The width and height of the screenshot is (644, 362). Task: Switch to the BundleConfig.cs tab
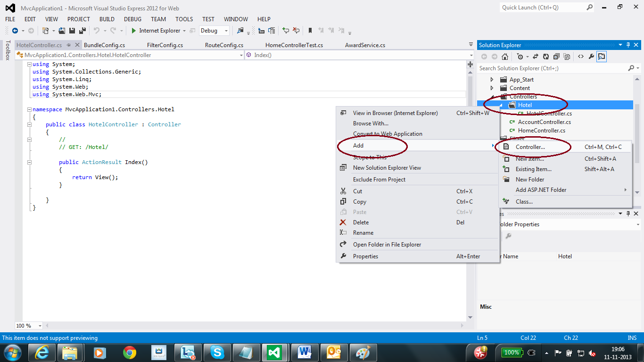pyautogui.click(x=104, y=45)
